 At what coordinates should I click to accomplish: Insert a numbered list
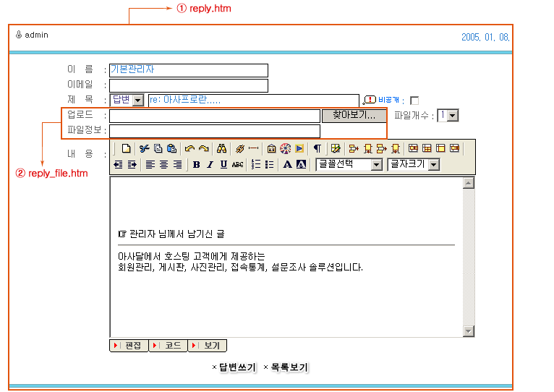(255, 165)
